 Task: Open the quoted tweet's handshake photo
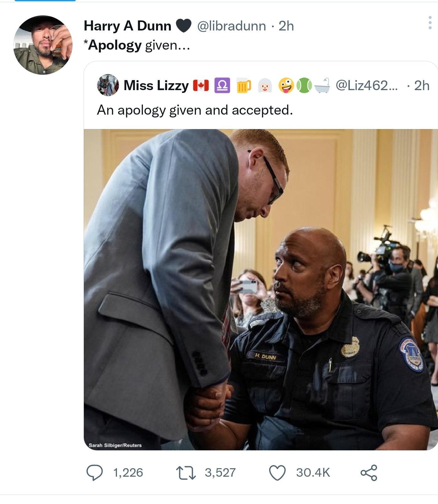(261, 289)
